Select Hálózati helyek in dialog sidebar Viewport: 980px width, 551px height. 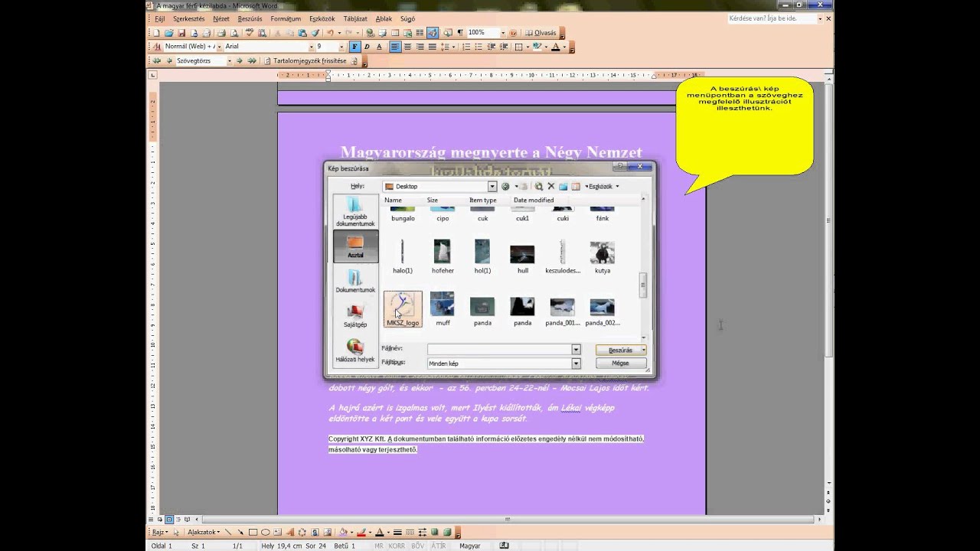pos(355,350)
